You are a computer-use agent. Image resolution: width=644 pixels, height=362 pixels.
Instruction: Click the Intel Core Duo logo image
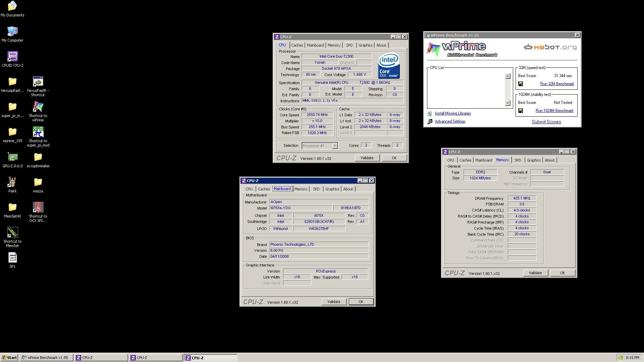[x=389, y=66]
